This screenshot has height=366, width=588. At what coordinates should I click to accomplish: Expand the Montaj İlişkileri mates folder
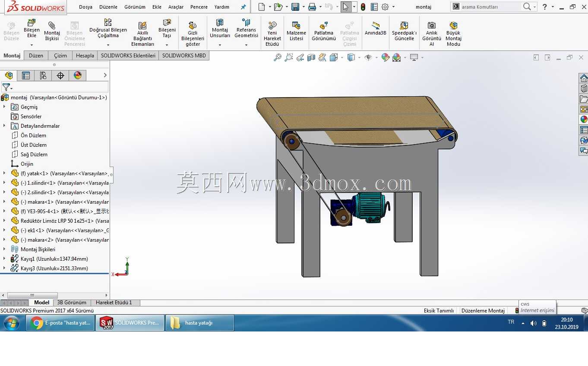click(x=4, y=249)
